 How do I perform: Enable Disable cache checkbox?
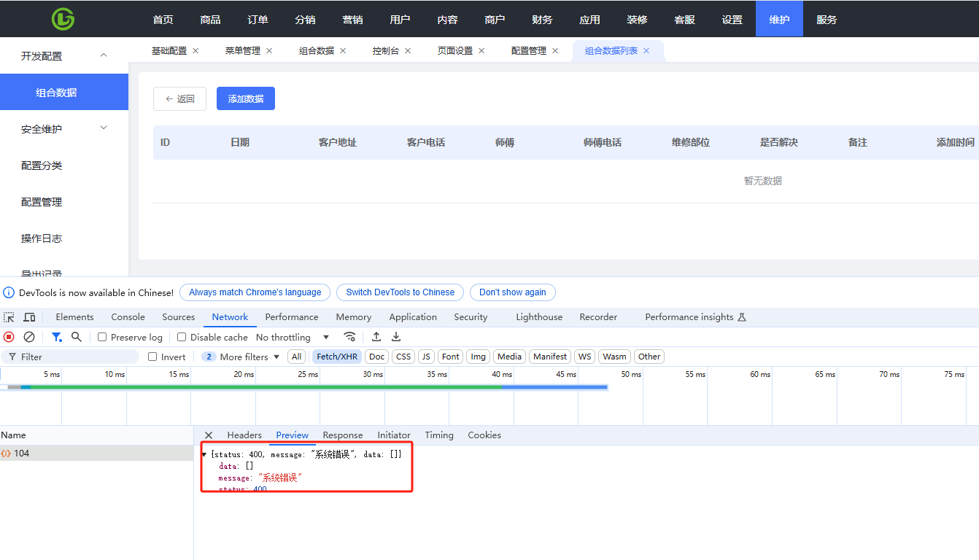pyautogui.click(x=182, y=337)
